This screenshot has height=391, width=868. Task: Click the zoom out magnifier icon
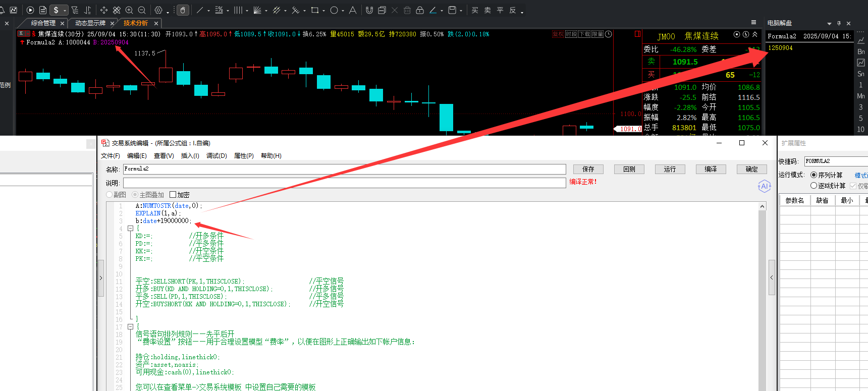click(x=142, y=10)
